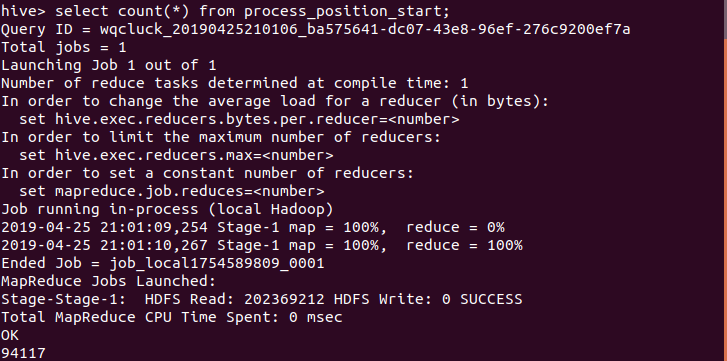Click the hive.exec.reducers.bytes.per.reducer setting text

tap(239, 120)
